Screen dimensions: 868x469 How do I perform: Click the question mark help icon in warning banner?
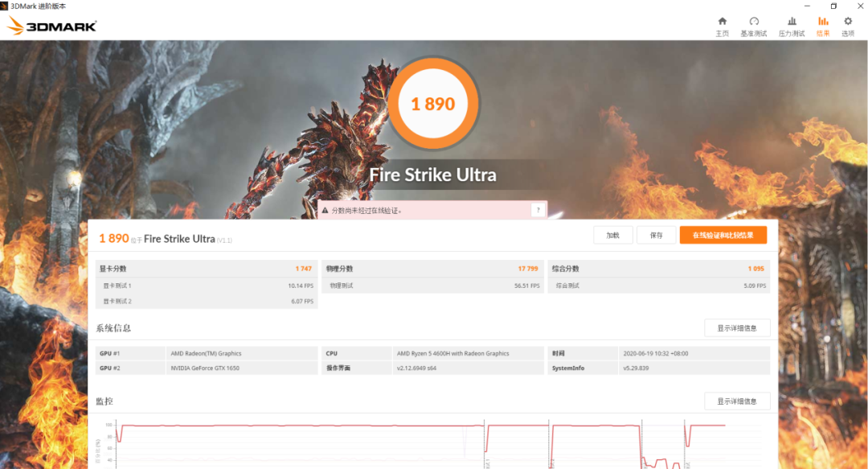click(538, 210)
